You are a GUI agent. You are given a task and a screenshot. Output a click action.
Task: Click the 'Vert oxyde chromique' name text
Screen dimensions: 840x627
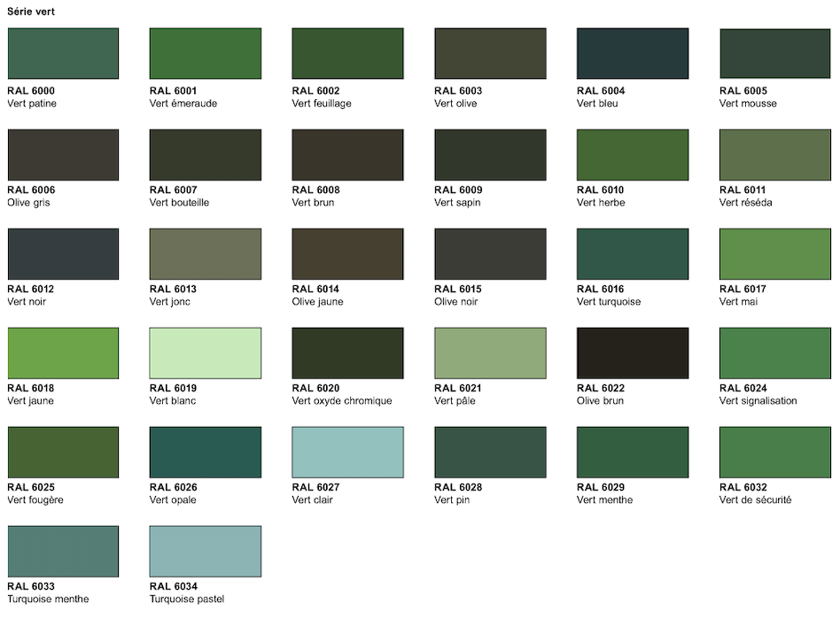pos(342,400)
